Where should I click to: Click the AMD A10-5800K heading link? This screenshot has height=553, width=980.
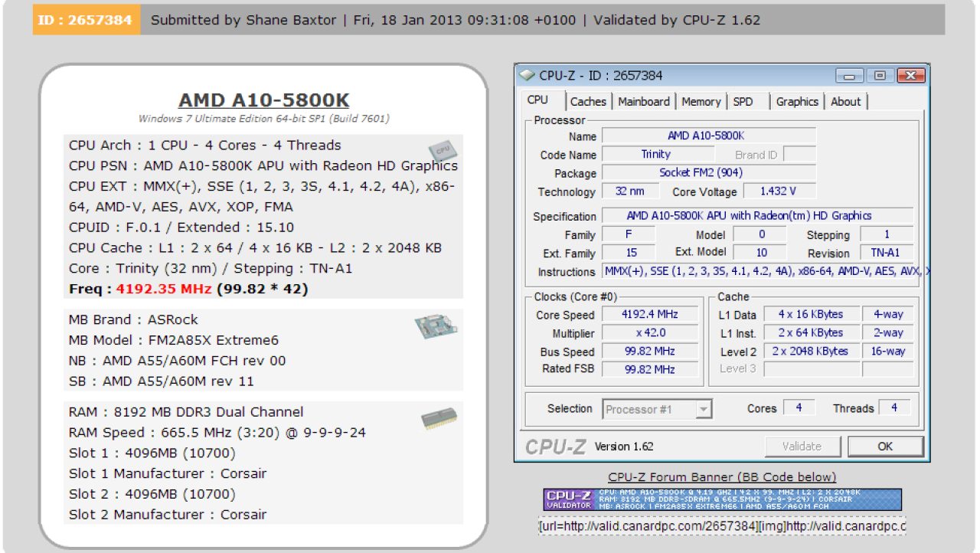point(263,100)
